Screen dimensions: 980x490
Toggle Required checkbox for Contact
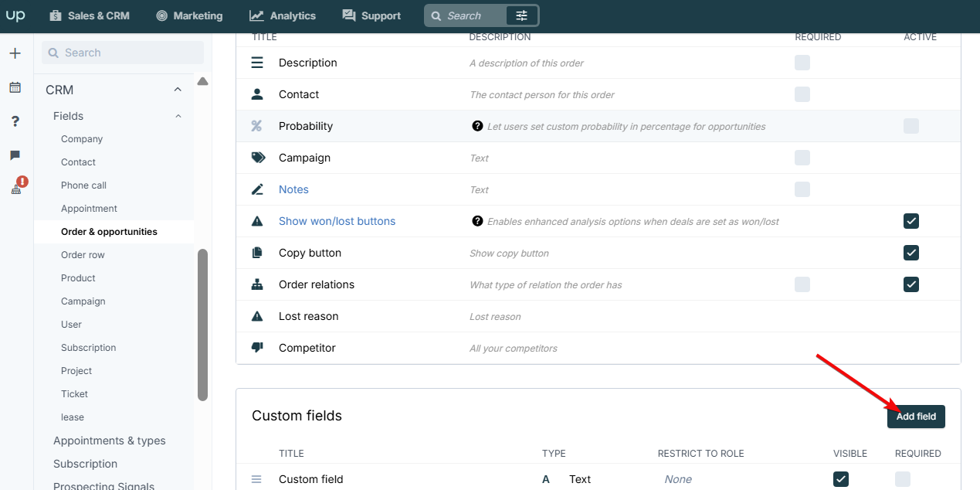802,94
